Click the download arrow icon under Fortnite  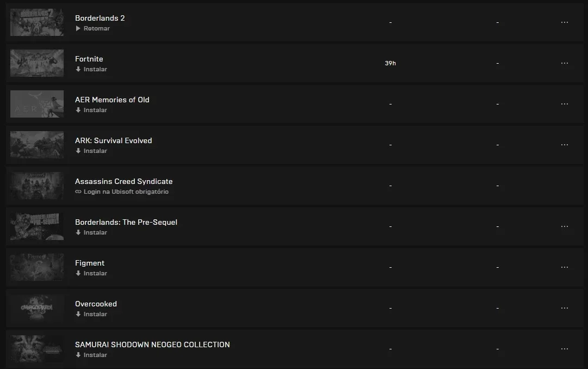coord(78,69)
